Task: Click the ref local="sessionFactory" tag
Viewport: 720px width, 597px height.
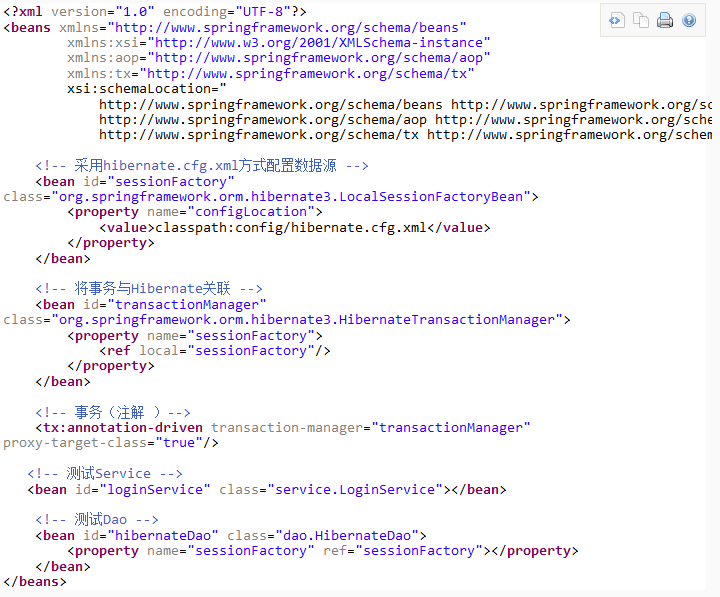Action: [215, 351]
